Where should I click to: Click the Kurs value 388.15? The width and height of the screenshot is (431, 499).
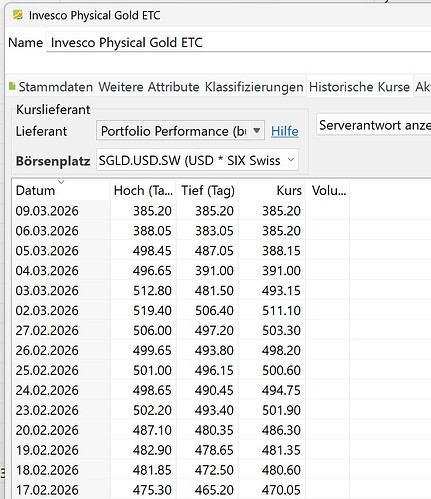[281, 251]
